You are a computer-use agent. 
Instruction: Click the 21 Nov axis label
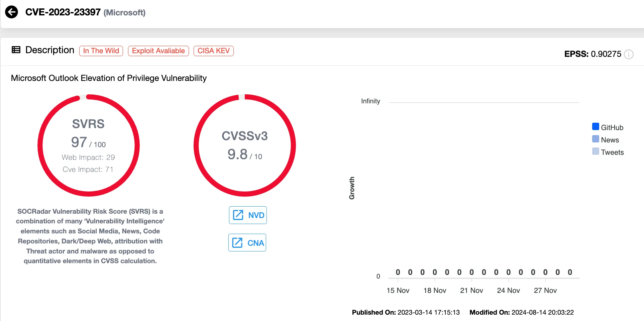471,291
